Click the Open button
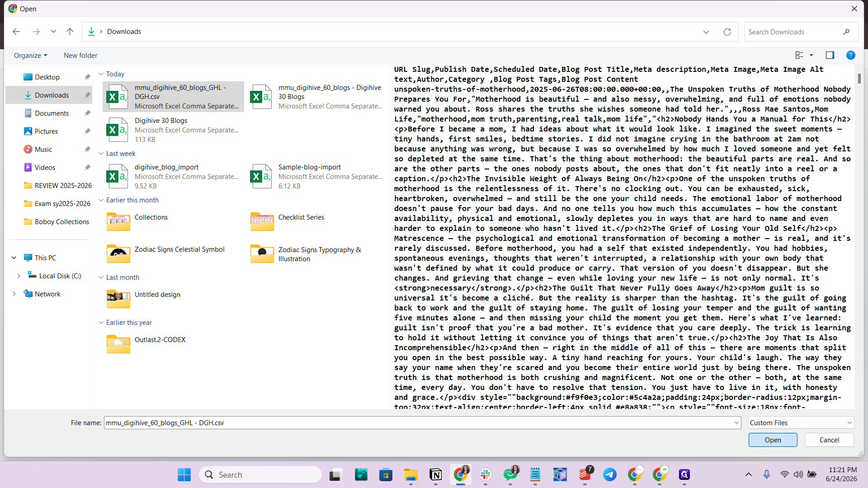 click(x=773, y=440)
